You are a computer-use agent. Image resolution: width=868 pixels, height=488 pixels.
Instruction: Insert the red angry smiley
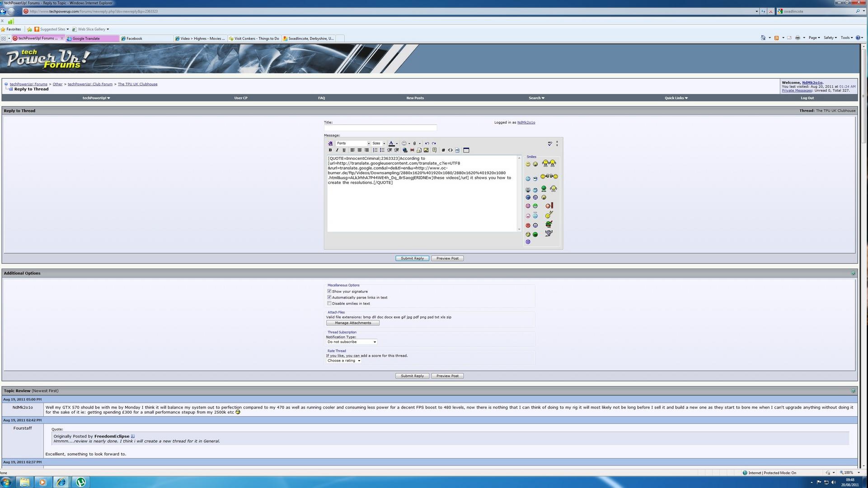coord(528,225)
